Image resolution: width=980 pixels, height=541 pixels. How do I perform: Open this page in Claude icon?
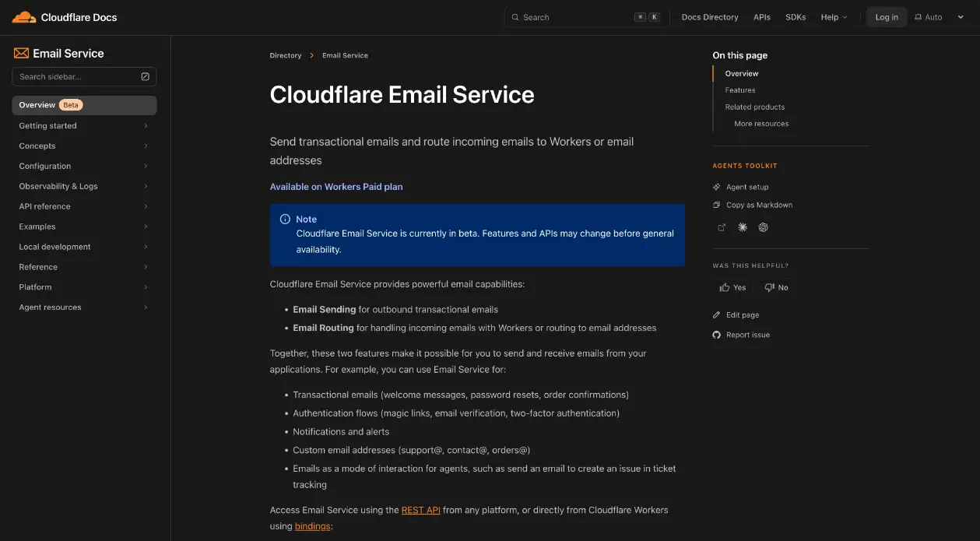click(743, 227)
